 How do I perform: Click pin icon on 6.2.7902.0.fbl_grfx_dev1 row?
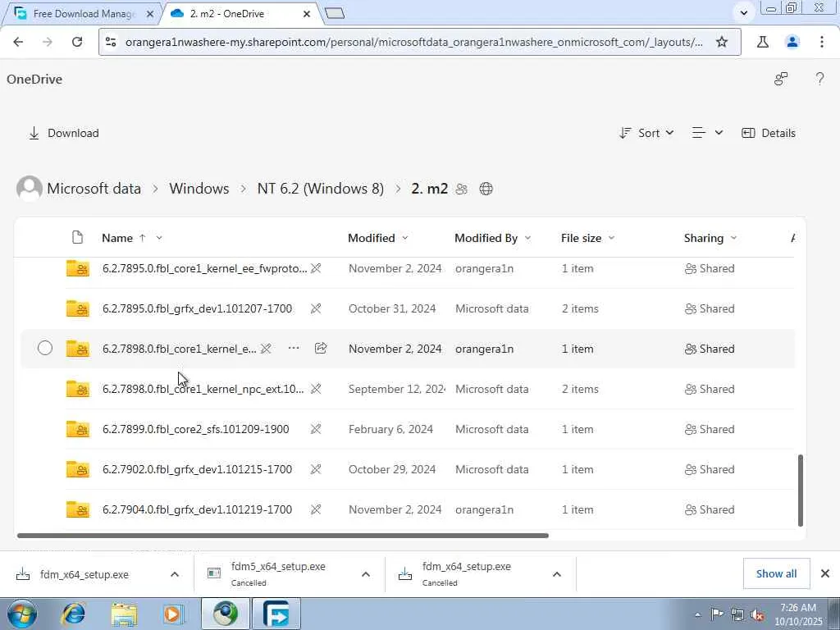click(316, 469)
